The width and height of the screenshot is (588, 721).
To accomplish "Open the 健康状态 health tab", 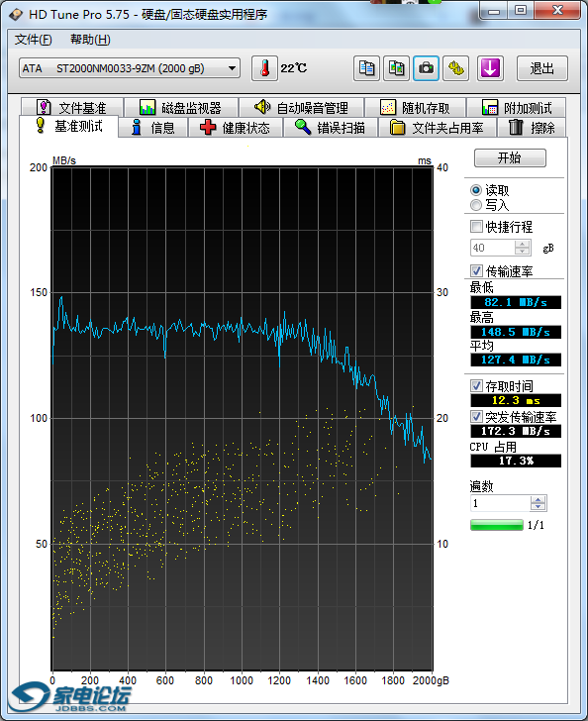I will 236,128.
